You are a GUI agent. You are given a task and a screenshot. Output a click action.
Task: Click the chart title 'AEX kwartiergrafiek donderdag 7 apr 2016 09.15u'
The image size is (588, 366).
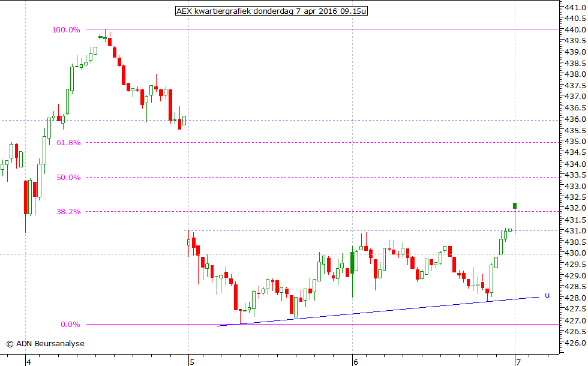(x=271, y=11)
